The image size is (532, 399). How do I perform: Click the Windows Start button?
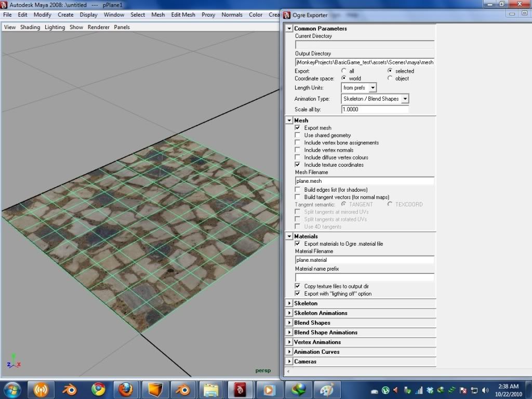tap(12, 389)
